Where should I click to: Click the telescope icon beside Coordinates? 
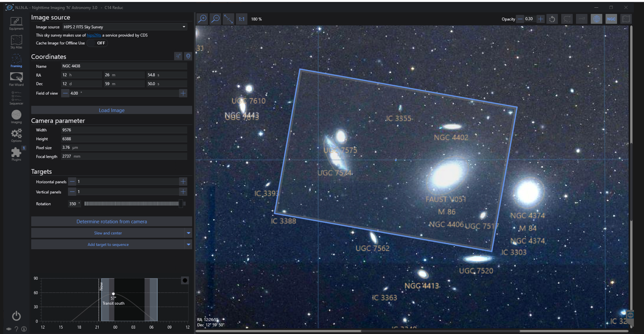(x=179, y=56)
